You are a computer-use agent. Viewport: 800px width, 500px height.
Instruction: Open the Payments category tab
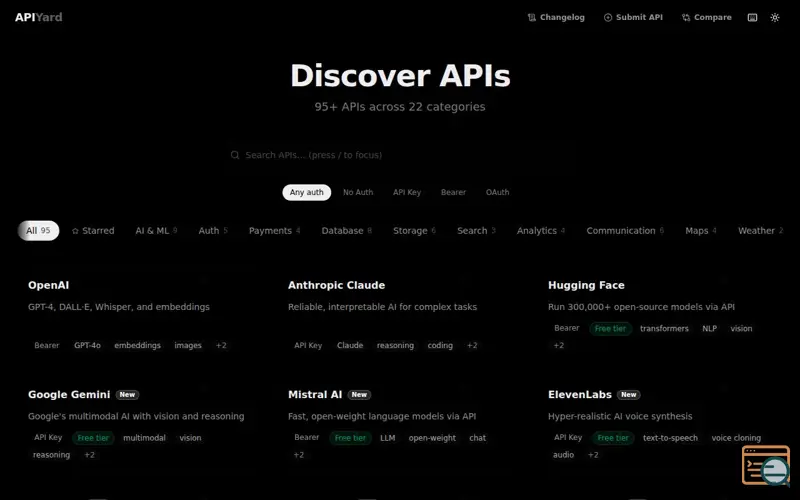click(x=274, y=231)
